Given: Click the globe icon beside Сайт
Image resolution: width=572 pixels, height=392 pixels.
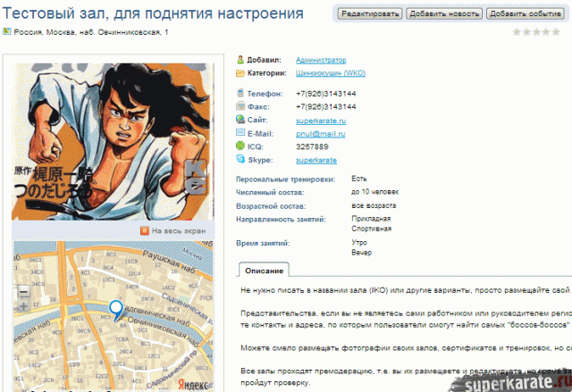Looking at the screenshot, I should (240, 119).
